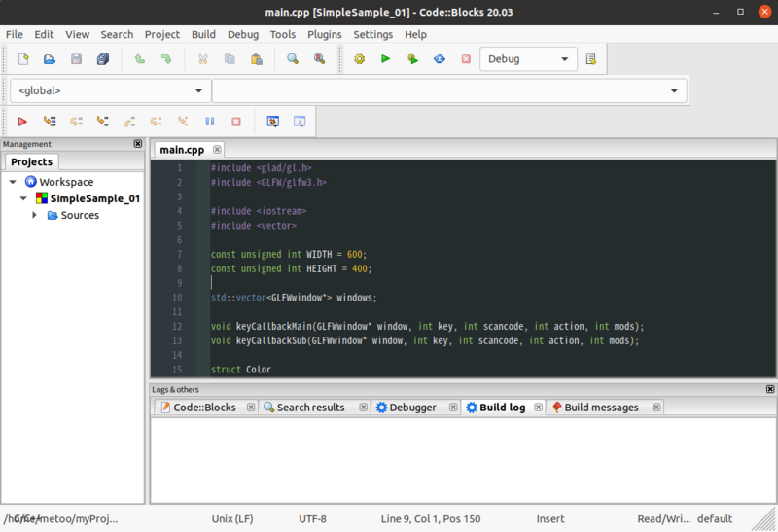Close the main.cpp tab
This screenshot has height=532, width=778.
click(217, 150)
